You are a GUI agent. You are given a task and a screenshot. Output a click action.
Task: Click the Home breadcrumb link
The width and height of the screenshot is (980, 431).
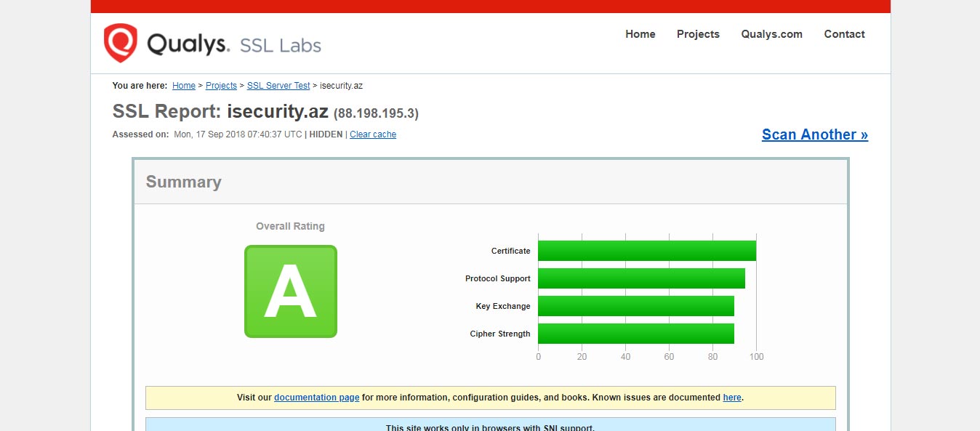click(x=184, y=86)
